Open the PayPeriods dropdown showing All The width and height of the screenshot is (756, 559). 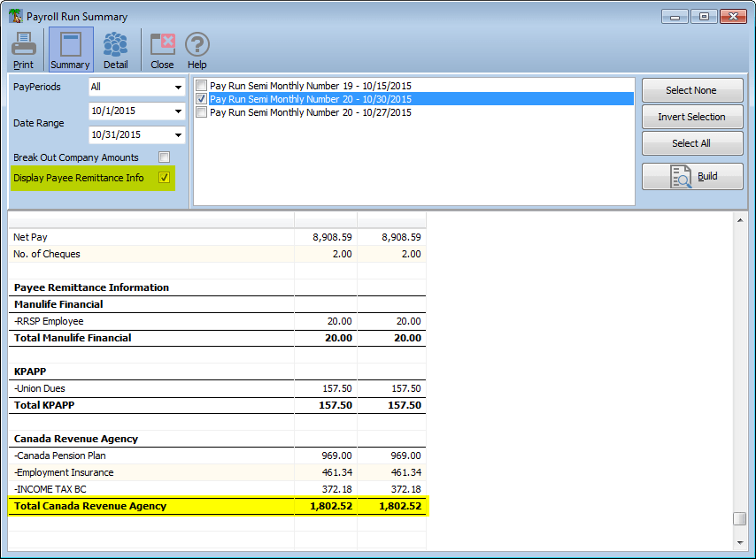tap(137, 88)
